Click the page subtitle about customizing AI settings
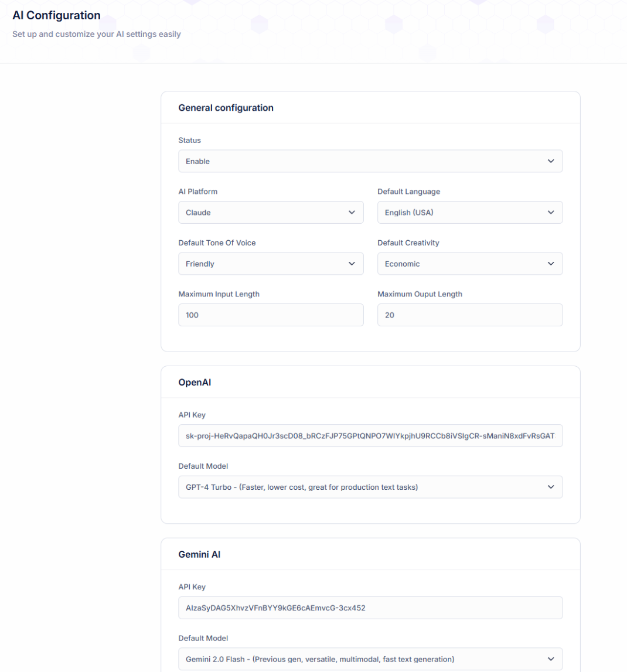 click(x=97, y=34)
